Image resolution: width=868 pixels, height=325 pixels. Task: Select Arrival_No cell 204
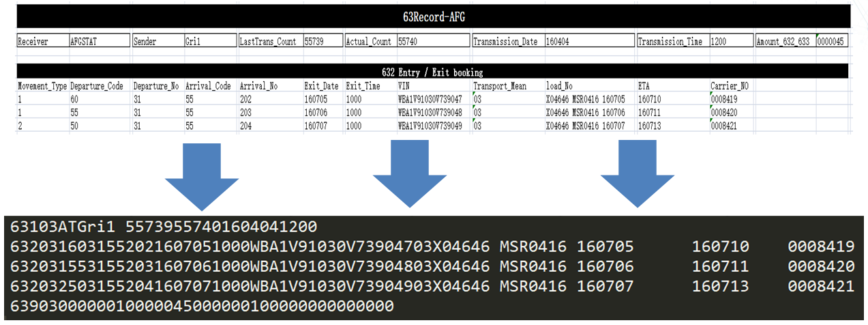270,126
